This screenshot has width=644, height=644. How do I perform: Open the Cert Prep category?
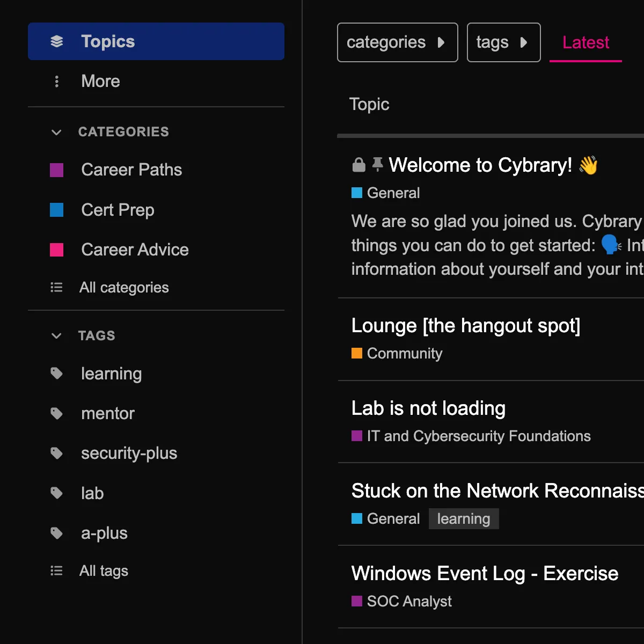pyautogui.click(x=156, y=210)
